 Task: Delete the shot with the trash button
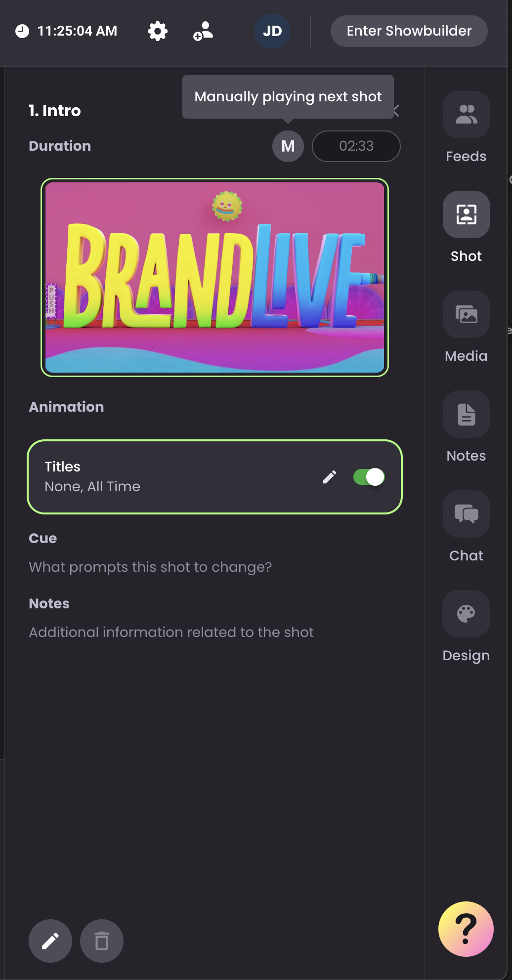(x=102, y=941)
